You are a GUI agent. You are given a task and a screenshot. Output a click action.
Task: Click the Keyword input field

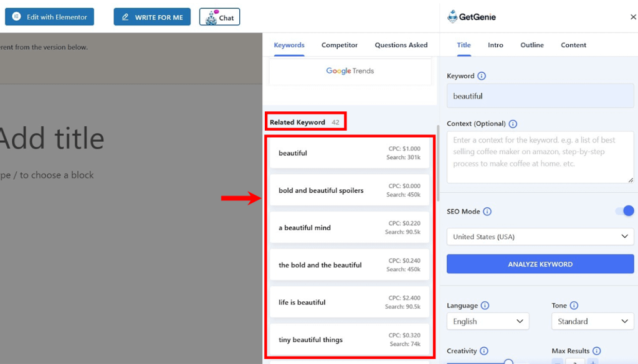pos(540,96)
